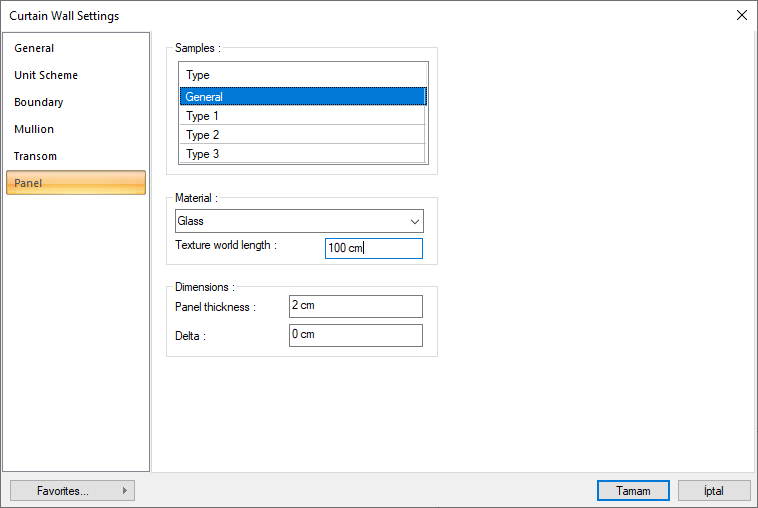Choose Type 1 in Samples list

pos(302,116)
